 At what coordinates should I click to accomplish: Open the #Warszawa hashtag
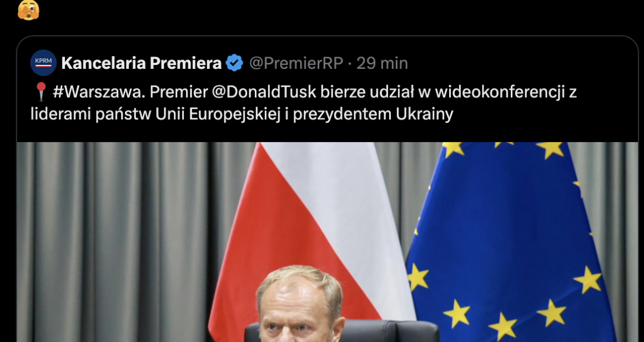click(99, 92)
